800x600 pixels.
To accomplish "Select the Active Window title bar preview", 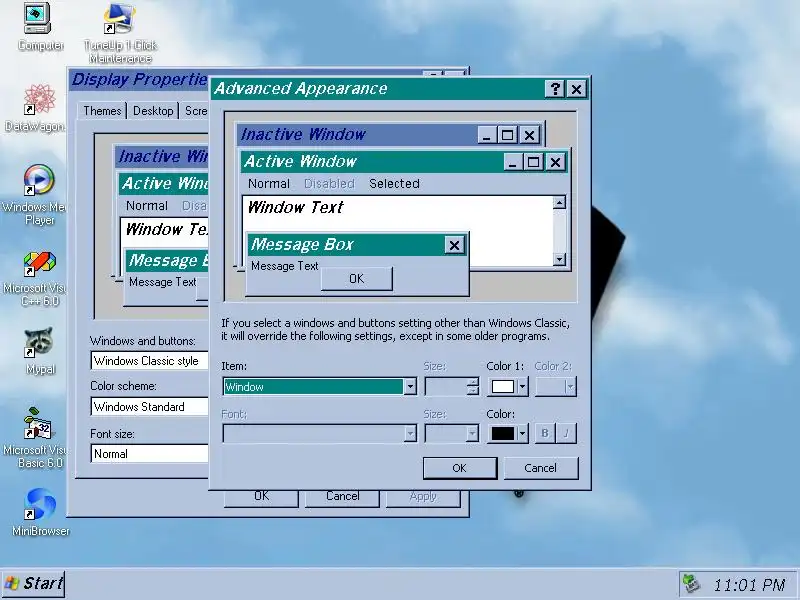I will pyautogui.click(x=372, y=162).
